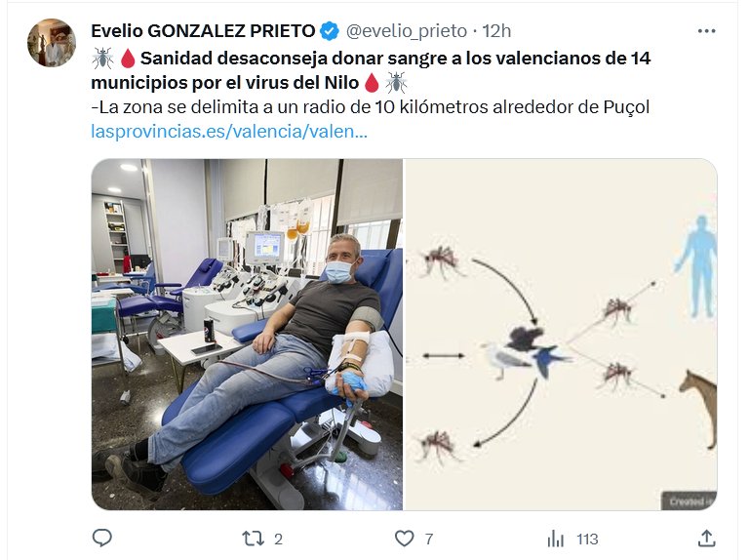
Task: Open the three-dot more options menu
Action: pos(706,31)
